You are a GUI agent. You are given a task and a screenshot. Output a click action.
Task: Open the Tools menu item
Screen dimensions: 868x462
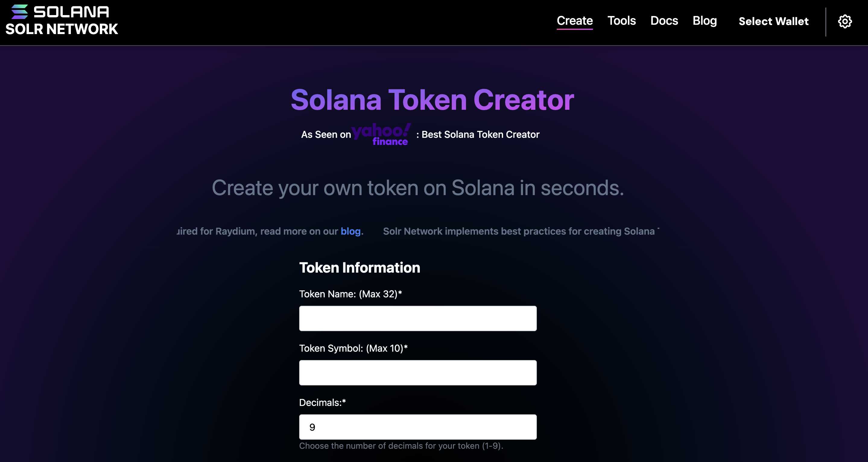point(621,21)
